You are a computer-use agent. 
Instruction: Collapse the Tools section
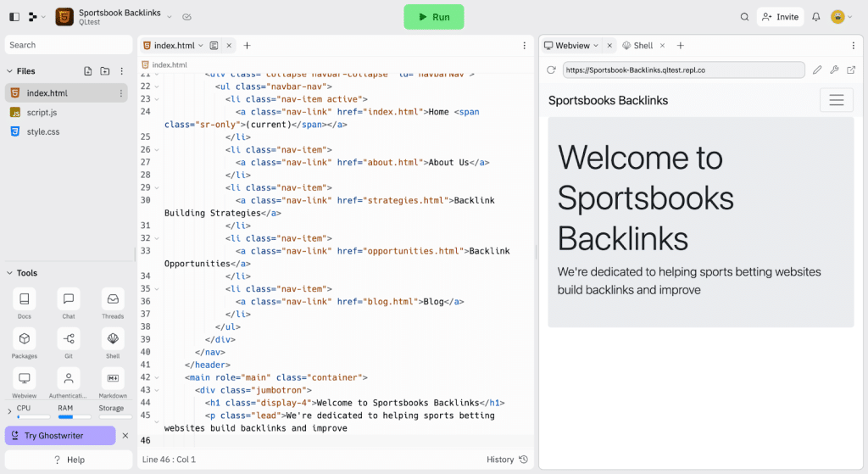pos(9,273)
